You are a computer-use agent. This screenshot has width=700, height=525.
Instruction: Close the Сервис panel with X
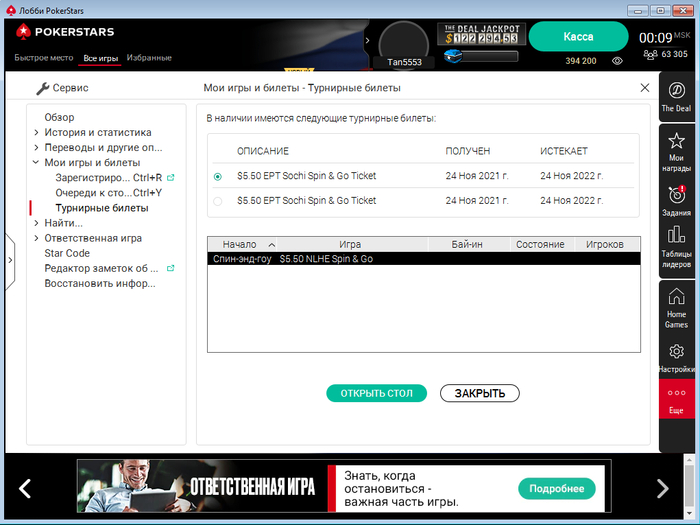coord(645,88)
